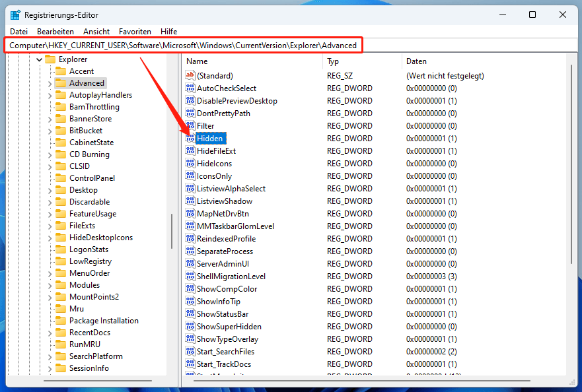
Task: Expand the BitBucket key node
Action: [50, 131]
